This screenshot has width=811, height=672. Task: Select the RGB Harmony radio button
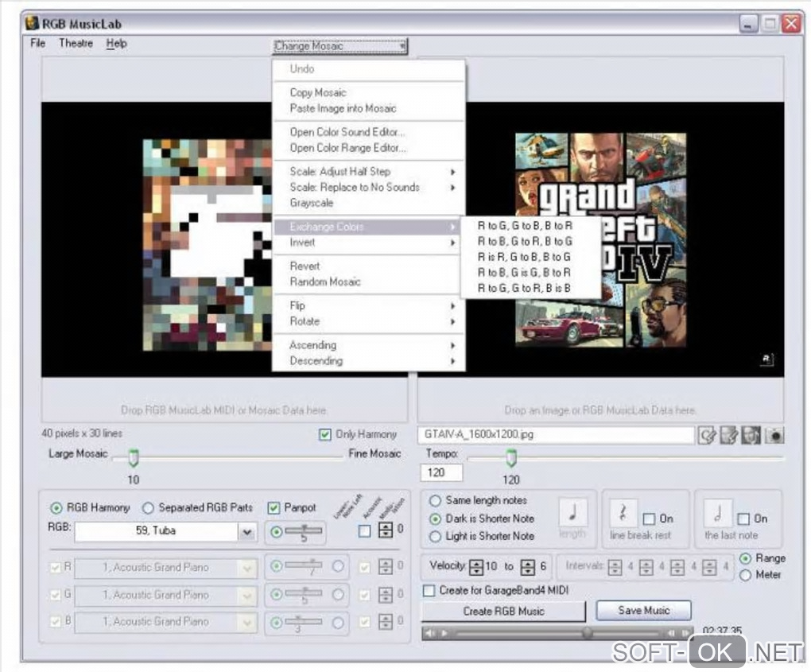(x=56, y=508)
